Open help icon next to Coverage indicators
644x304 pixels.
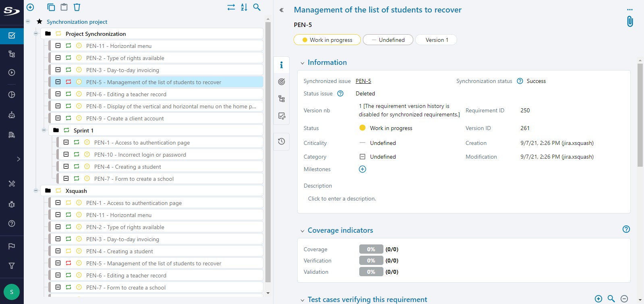click(x=626, y=229)
